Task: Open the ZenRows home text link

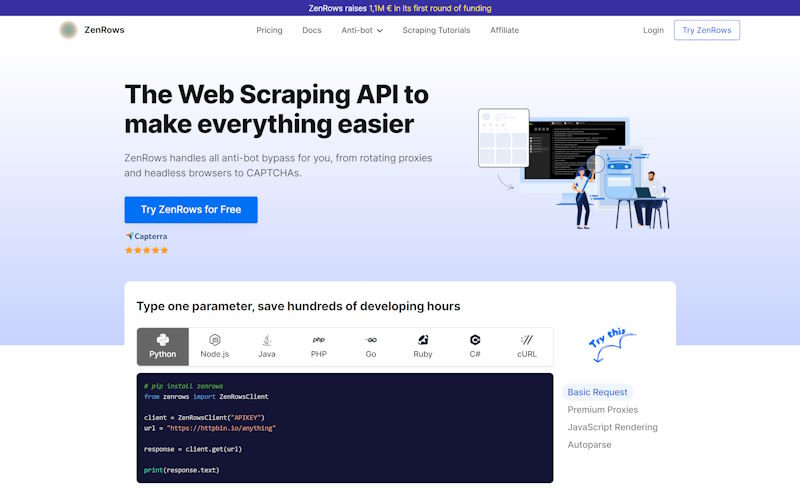Action: 104,30
